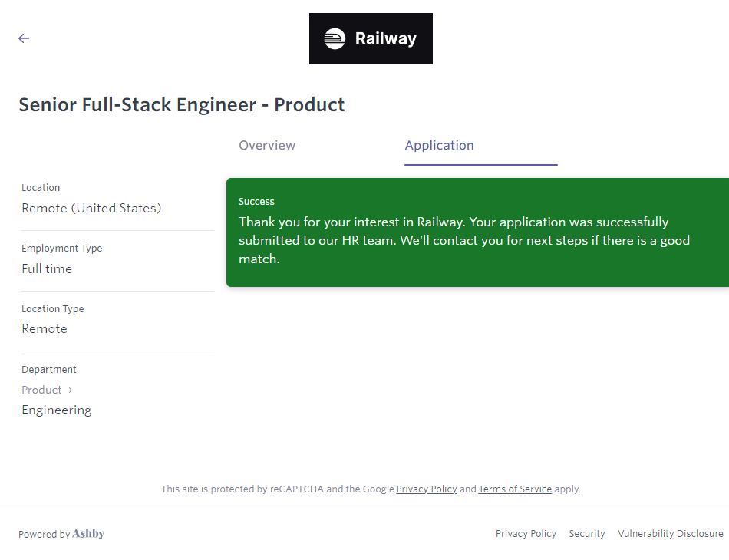Open the Vulnerability Disclosure link
Viewport: 729px width, 560px height.
coord(670,534)
